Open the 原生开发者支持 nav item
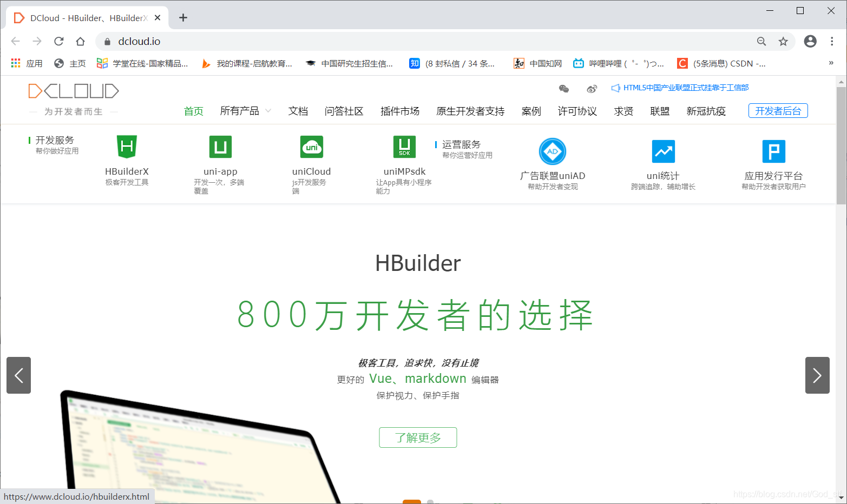The image size is (847, 504). point(470,111)
